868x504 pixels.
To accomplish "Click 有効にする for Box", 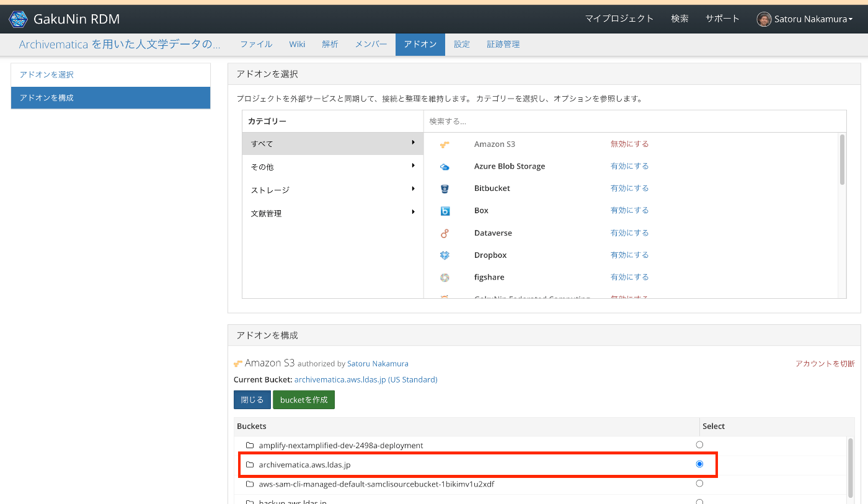I will pyautogui.click(x=629, y=211).
